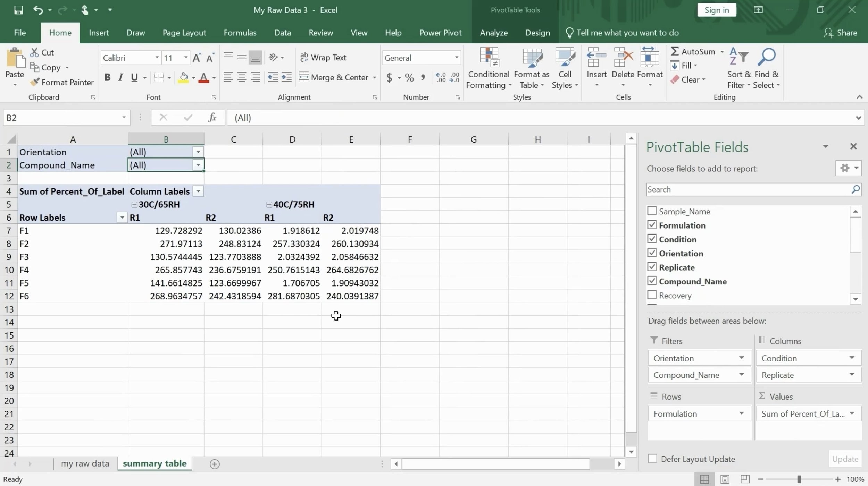Click Align Right icon
The image size is (868, 486).
pyautogui.click(x=256, y=77)
